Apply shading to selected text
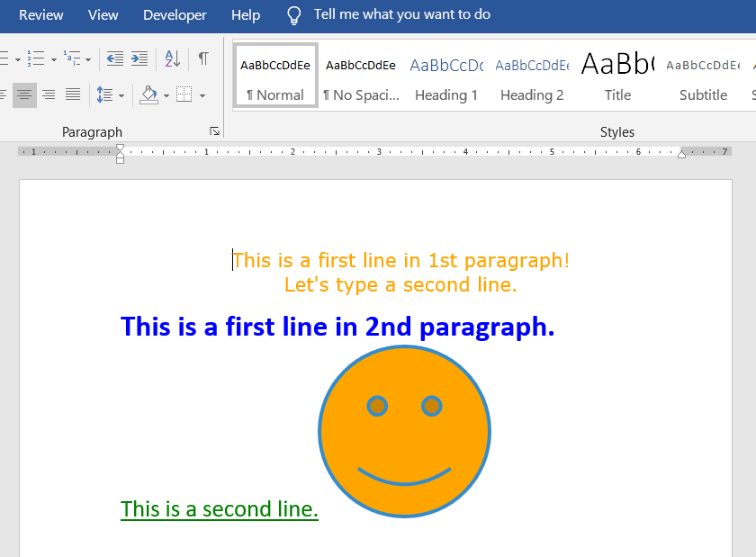Image resolution: width=756 pixels, height=557 pixels. pyautogui.click(x=148, y=94)
